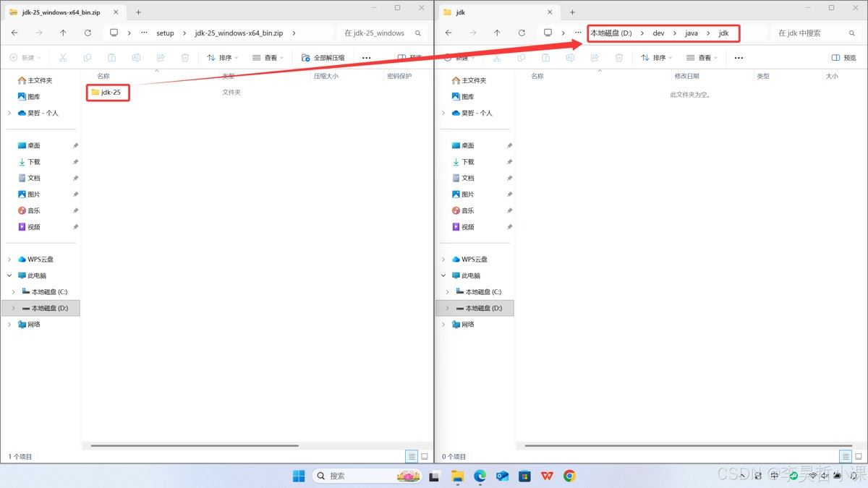Switch to details view in right window status bar
Image resolution: width=868 pixels, height=488 pixels.
846,456
